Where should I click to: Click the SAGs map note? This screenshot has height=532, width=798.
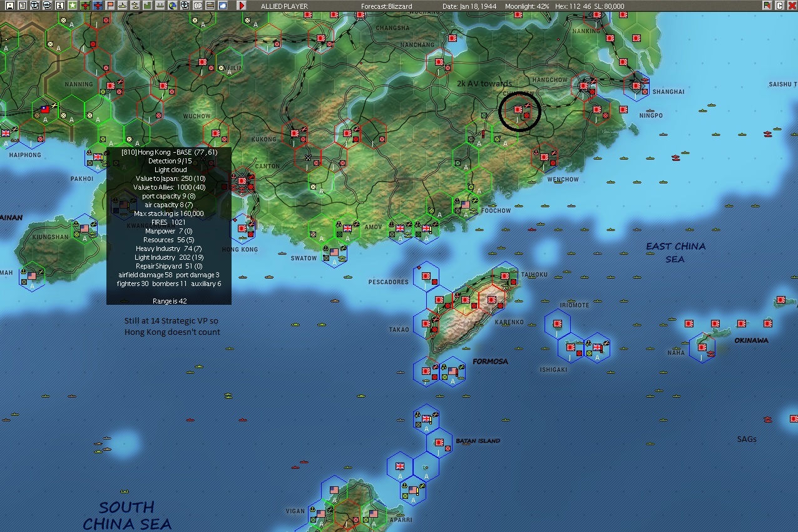coord(747,439)
